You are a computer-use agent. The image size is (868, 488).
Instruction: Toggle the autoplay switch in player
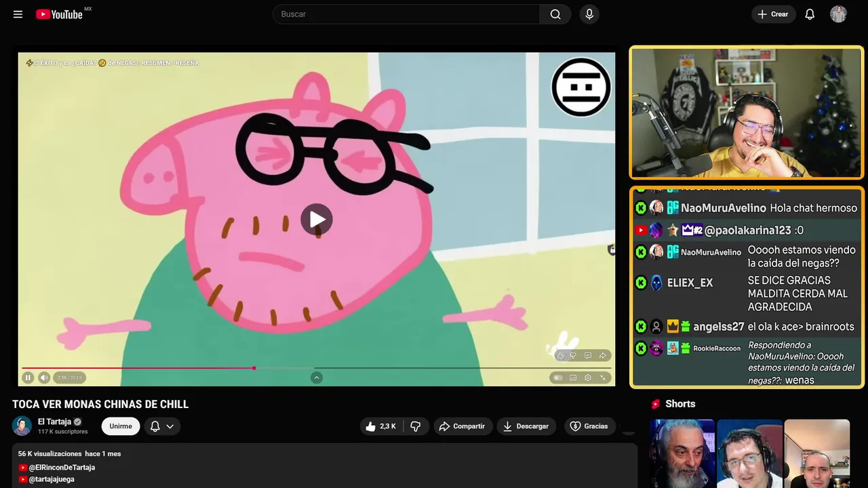[557, 378]
